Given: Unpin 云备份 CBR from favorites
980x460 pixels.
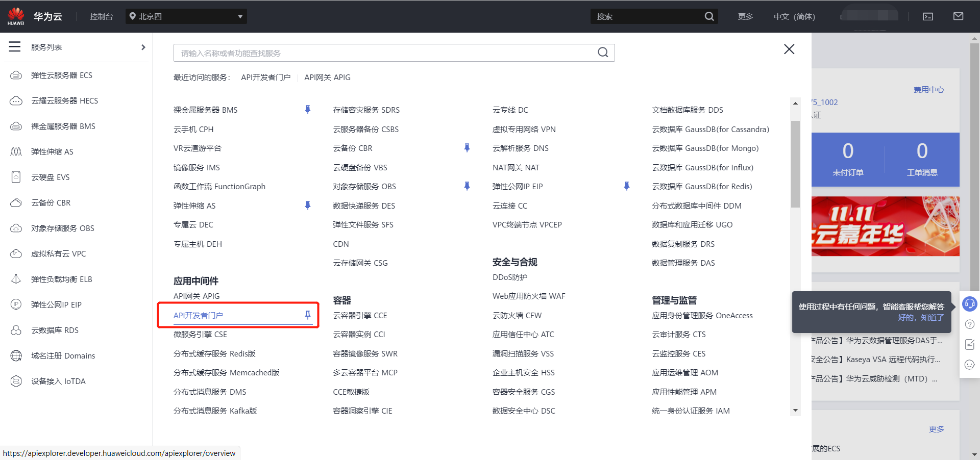Looking at the screenshot, I should [x=467, y=148].
